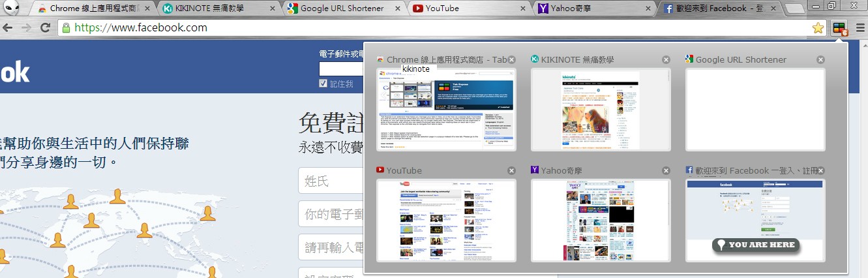Focus the 姓氏 signup field
This screenshot has width=868, height=278.
pyautogui.click(x=331, y=181)
